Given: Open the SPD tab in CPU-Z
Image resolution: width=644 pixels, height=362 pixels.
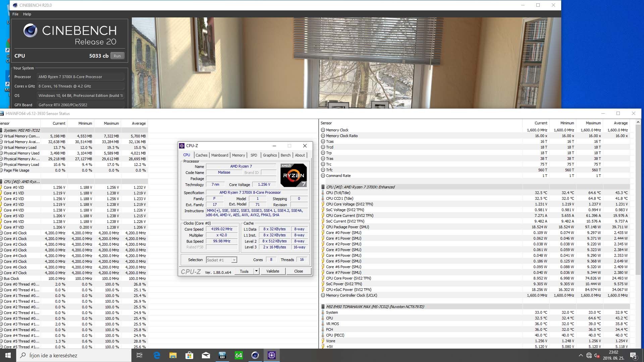Looking at the screenshot, I should point(254,155).
